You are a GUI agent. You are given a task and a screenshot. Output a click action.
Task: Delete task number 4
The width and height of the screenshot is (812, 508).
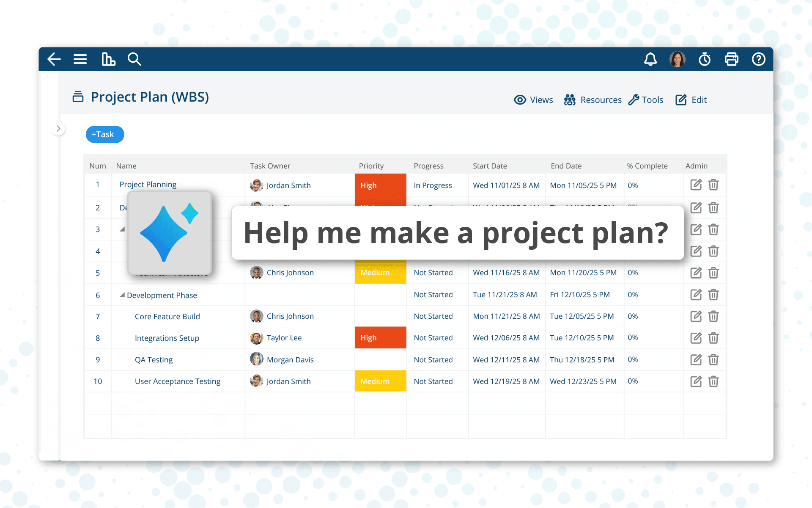coord(713,251)
